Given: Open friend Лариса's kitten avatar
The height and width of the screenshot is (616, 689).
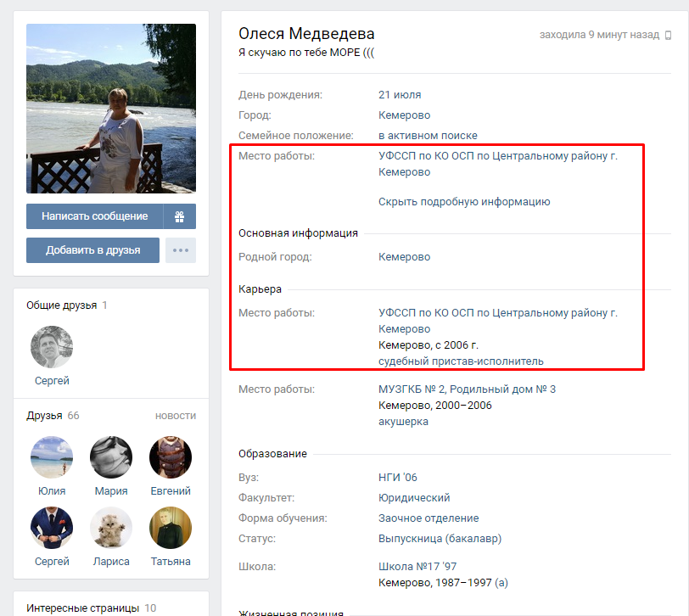Looking at the screenshot, I should click(111, 528).
